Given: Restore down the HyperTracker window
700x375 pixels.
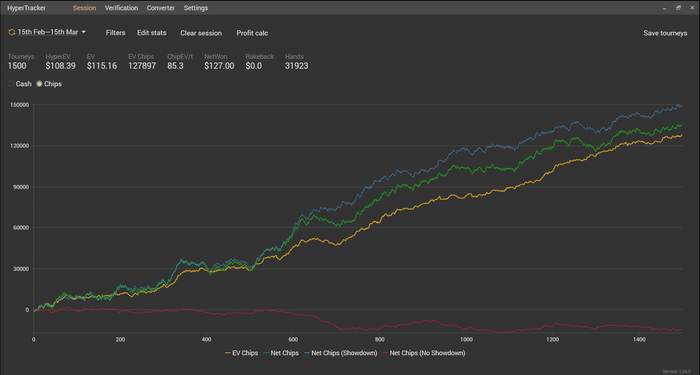Looking at the screenshot, I should pos(678,8).
